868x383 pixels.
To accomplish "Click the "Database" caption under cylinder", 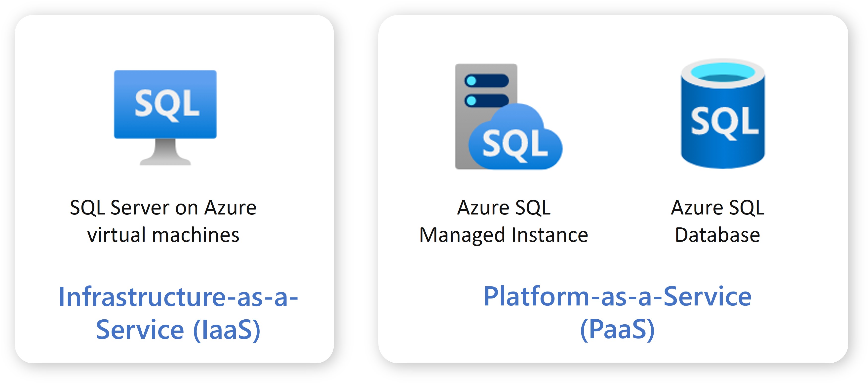I will (717, 235).
